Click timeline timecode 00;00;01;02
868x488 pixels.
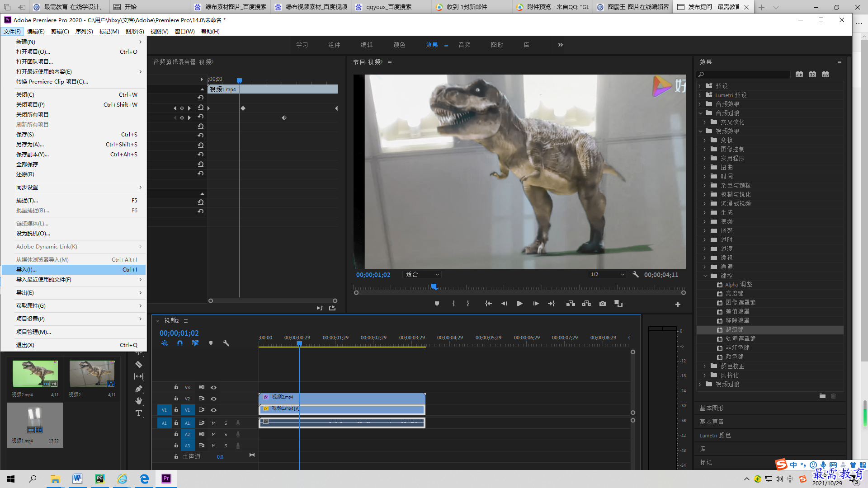pos(179,333)
